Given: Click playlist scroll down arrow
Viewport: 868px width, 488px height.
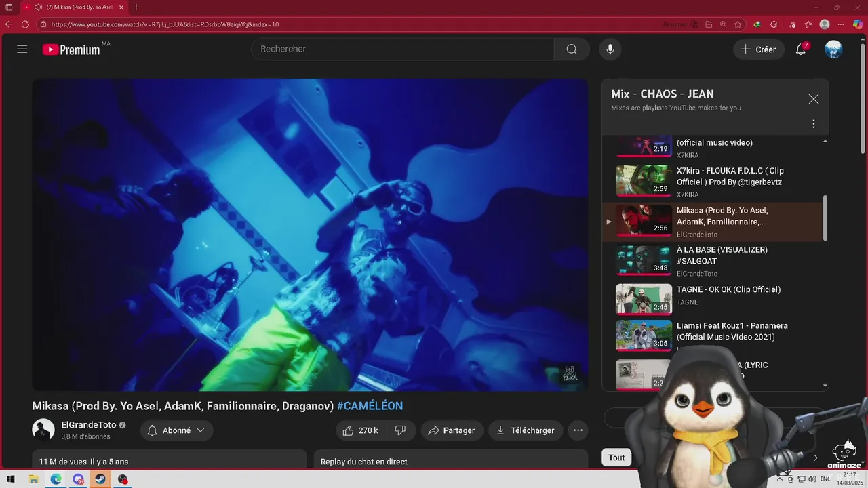Looking at the screenshot, I should [825, 386].
